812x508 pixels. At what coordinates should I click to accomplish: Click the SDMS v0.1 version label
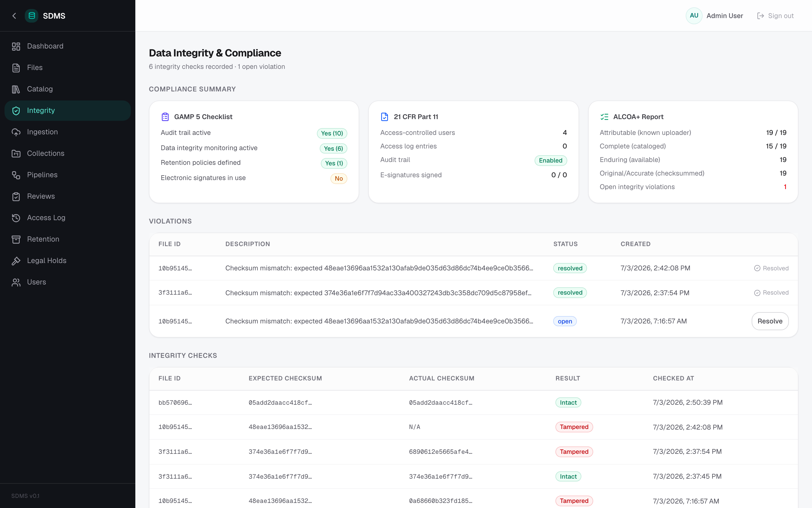click(x=25, y=496)
